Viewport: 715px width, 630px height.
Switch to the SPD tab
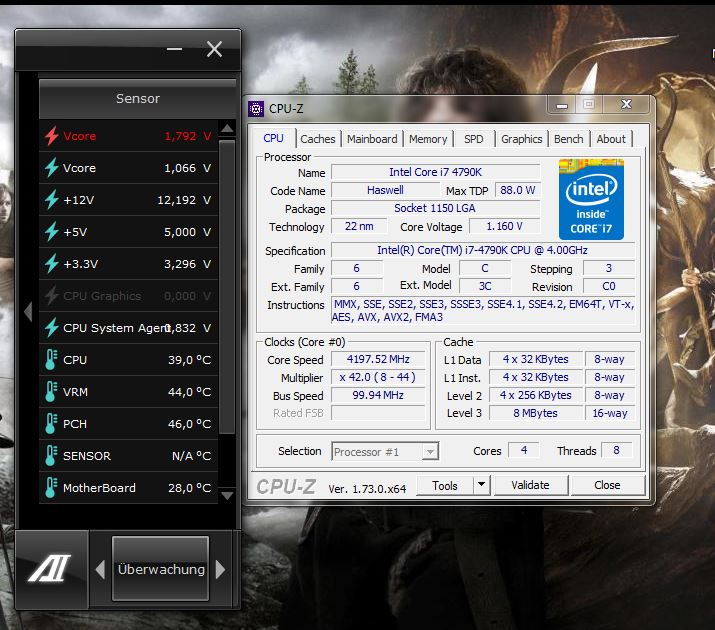point(473,139)
